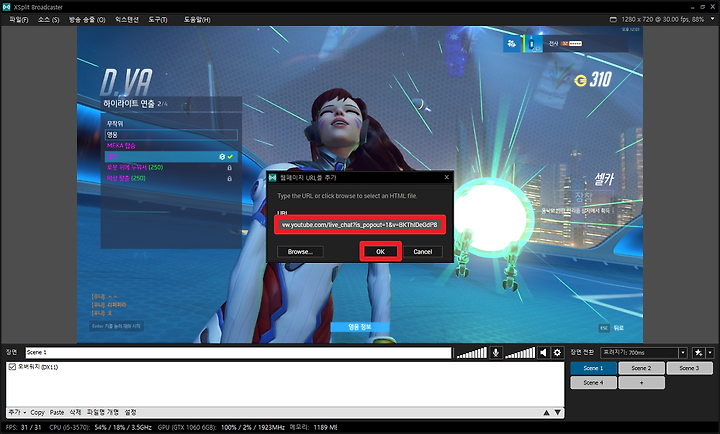
Task: Click the FPS readout in the status bar
Action: pyautogui.click(x=23, y=427)
